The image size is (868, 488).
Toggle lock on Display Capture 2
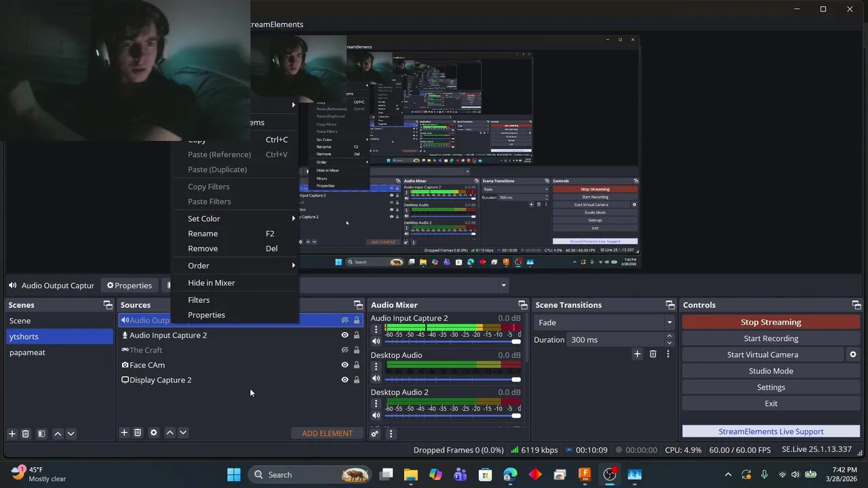pos(357,380)
